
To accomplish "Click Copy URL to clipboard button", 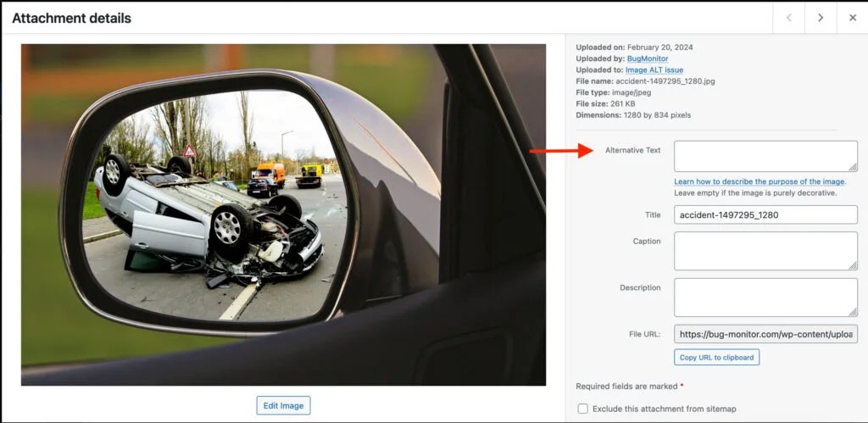I will pos(716,357).
